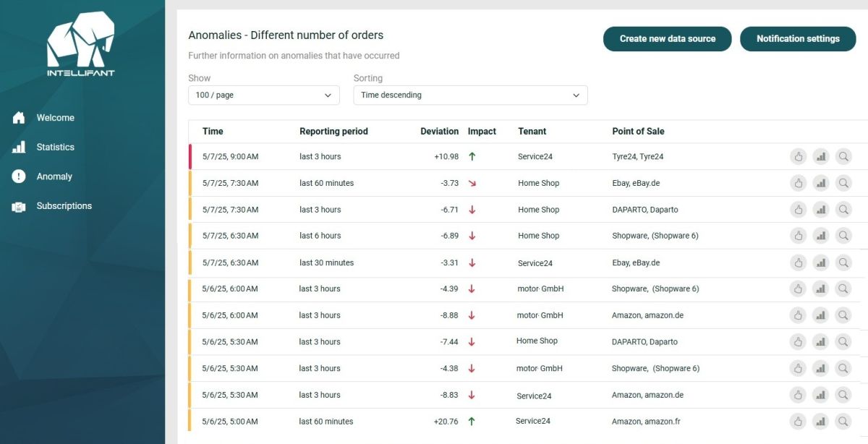868x444 pixels.
Task: Expand the Time descending sorting dropdown
Action: point(470,95)
